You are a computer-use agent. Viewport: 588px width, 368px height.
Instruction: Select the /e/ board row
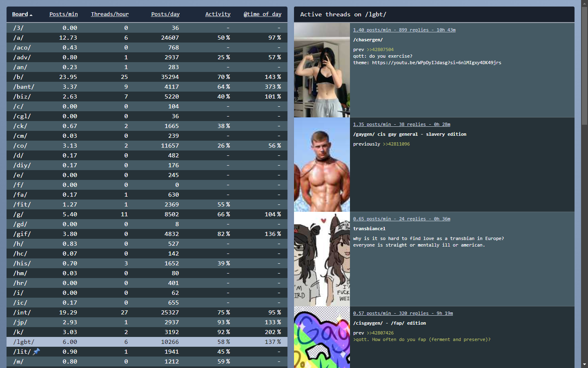tap(147, 175)
